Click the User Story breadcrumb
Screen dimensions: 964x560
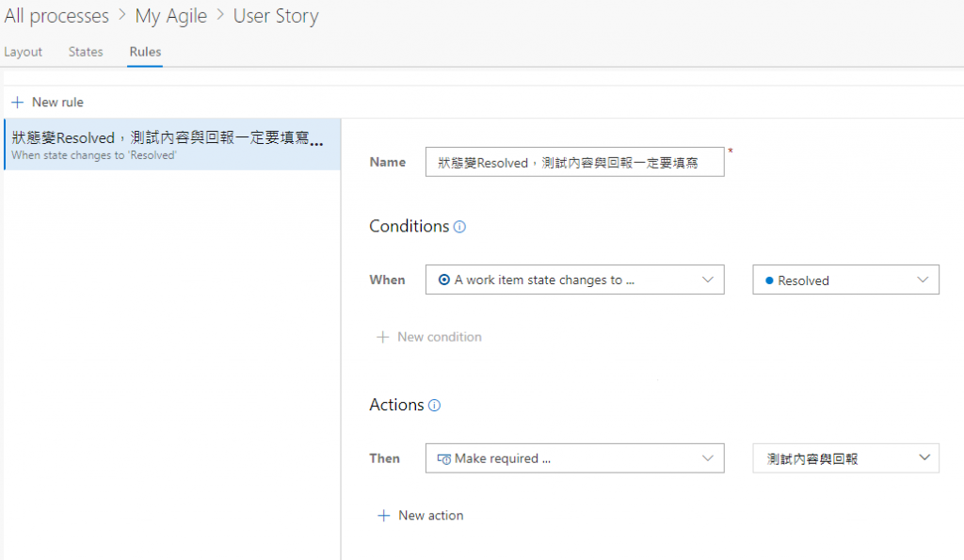[x=276, y=16]
